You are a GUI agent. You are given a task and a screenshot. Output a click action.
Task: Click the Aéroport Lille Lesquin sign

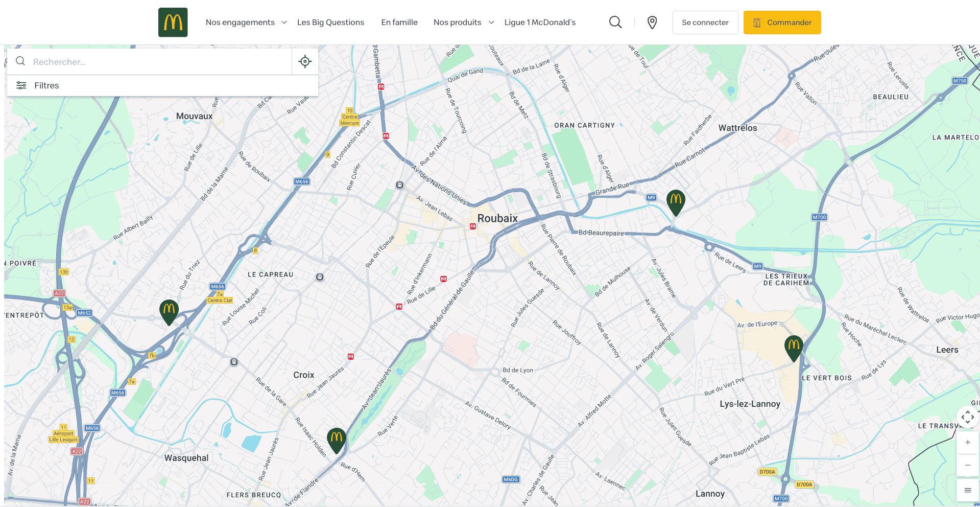coord(63,436)
